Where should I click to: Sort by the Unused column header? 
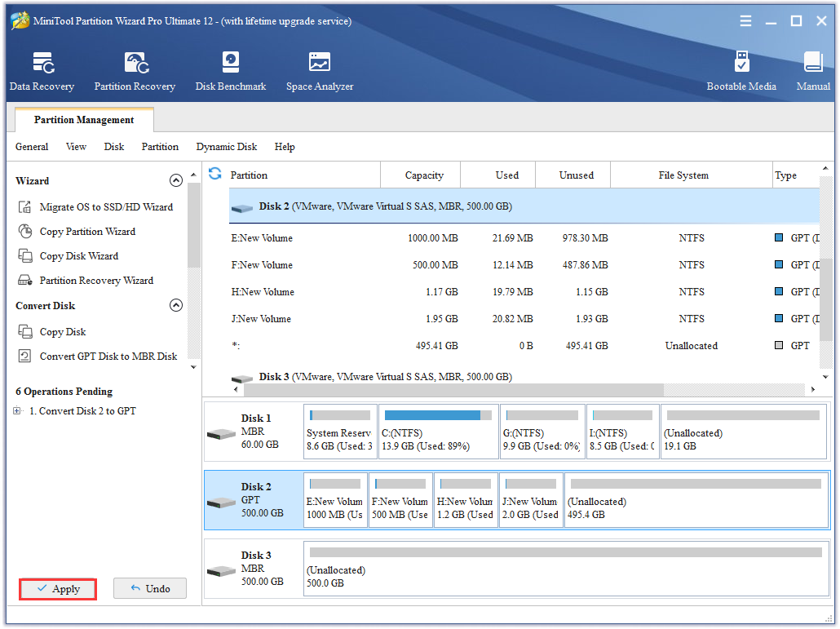(x=573, y=175)
